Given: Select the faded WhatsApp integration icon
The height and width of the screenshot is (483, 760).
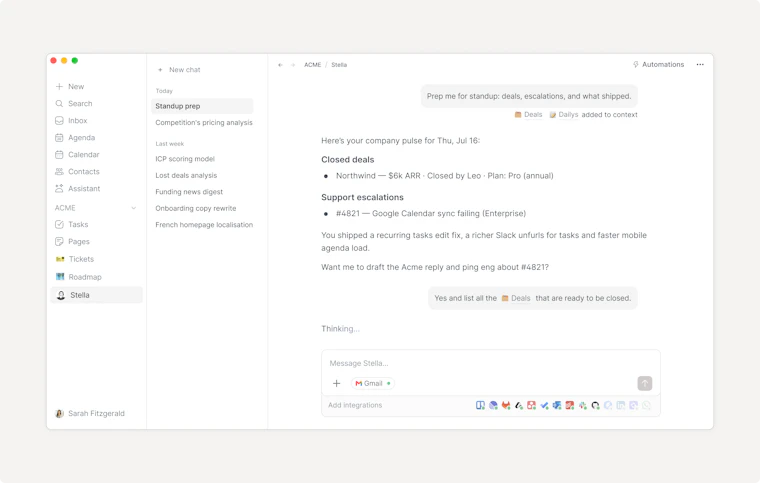Looking at the screenshot, I should tap(647, 405).
